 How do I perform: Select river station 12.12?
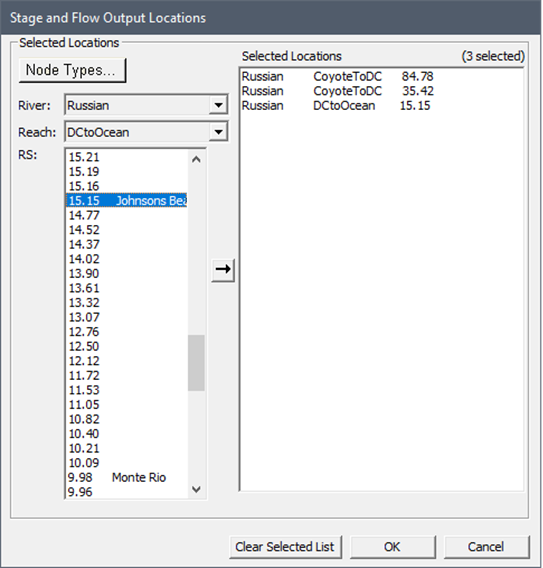click(127, 361)
